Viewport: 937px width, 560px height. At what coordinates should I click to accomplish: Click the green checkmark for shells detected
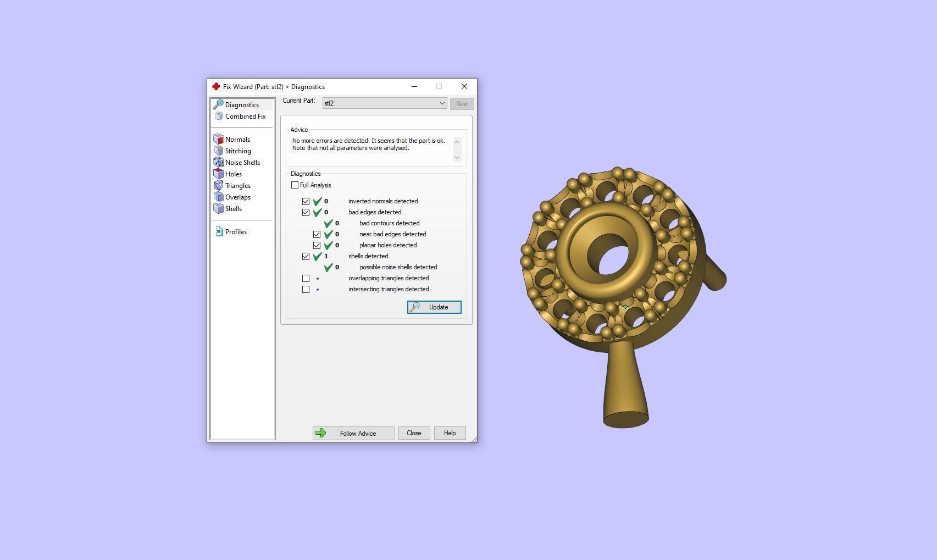coord(317,256)
